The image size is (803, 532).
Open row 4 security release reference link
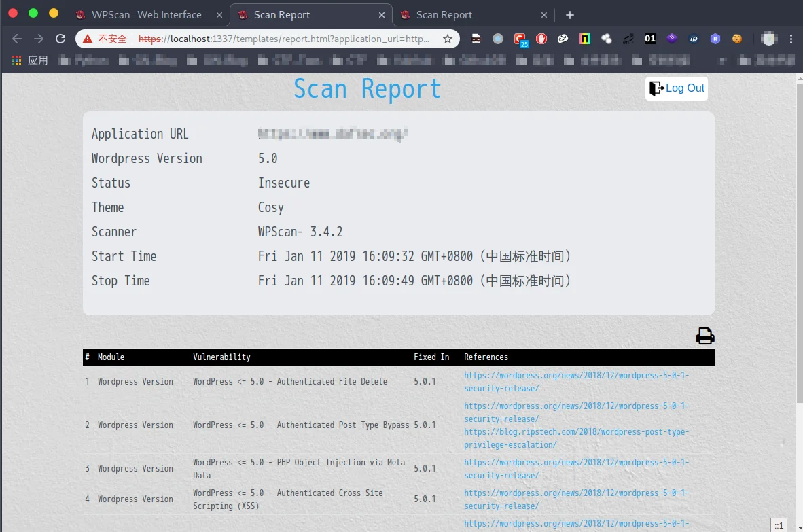576,499
